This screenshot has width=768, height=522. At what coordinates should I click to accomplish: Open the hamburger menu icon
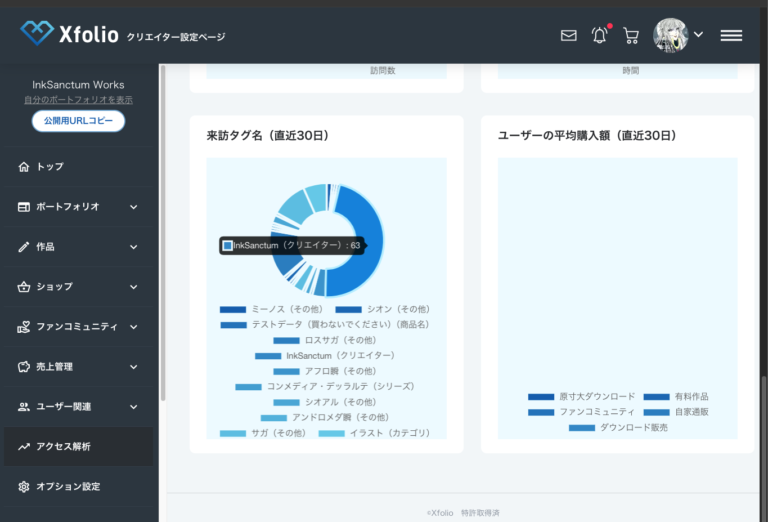click(731, 35)
